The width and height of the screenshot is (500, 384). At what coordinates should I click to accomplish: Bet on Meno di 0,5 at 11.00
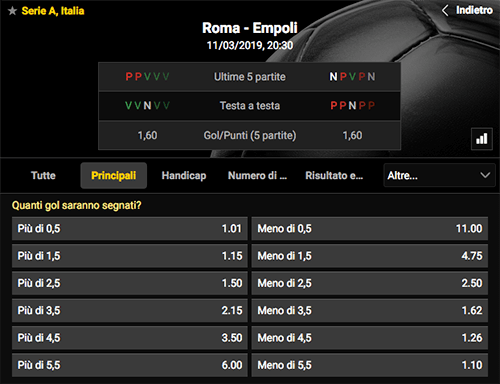pos(370,229)
